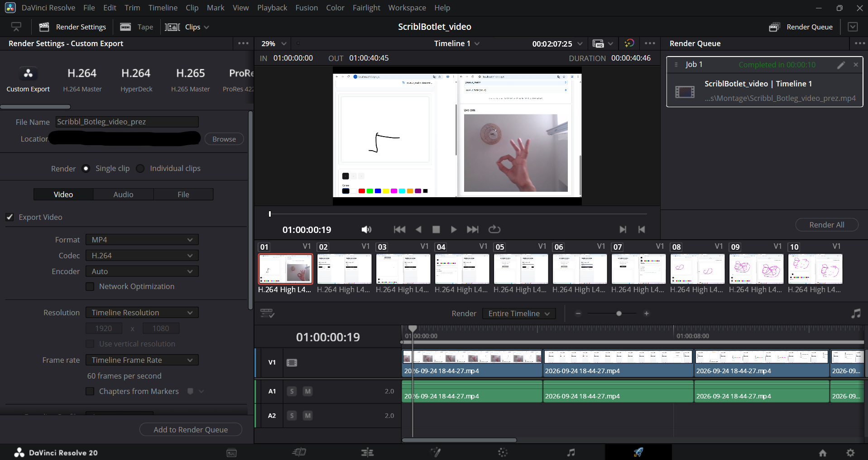Open the Color page icon
The image size is (868, 460).
pyautogui.click(x=503, y=452)
